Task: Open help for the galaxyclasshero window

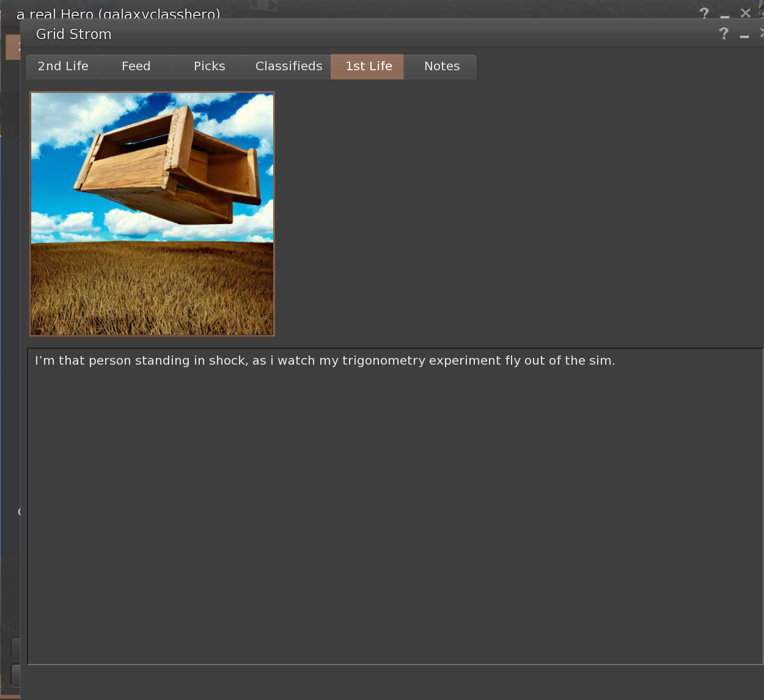Action: 704,13
